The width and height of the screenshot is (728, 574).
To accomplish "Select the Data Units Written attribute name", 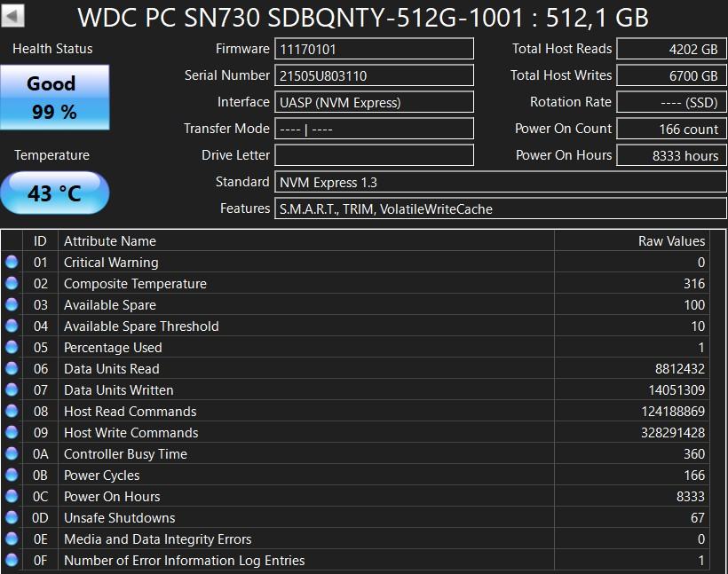I will 118,389.
